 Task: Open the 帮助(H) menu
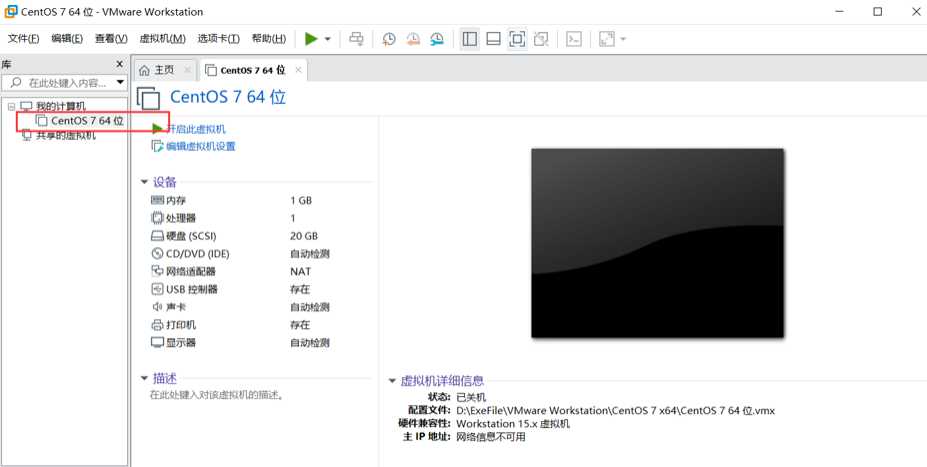click(268, 39)
